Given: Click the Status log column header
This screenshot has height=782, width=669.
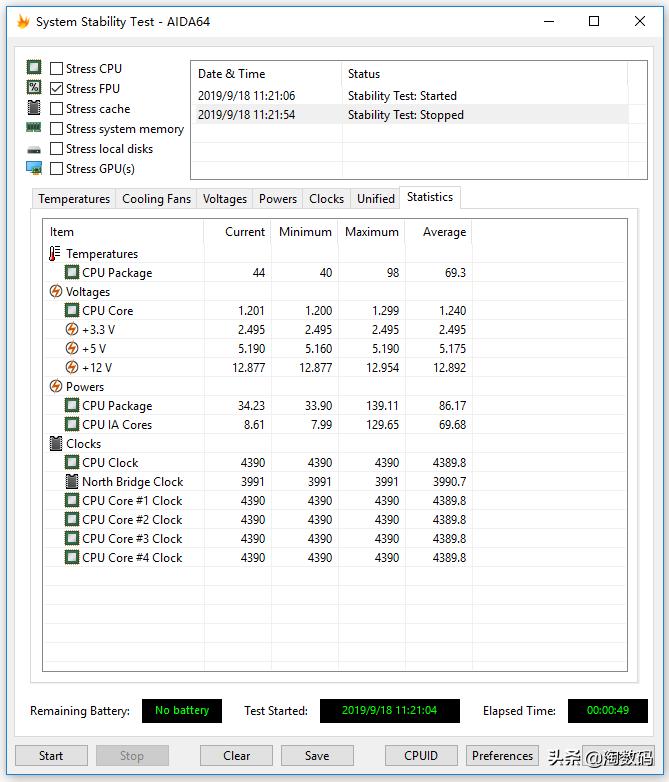Looking at the screenshot, I should pyautogui.click(x=484, y=74).
